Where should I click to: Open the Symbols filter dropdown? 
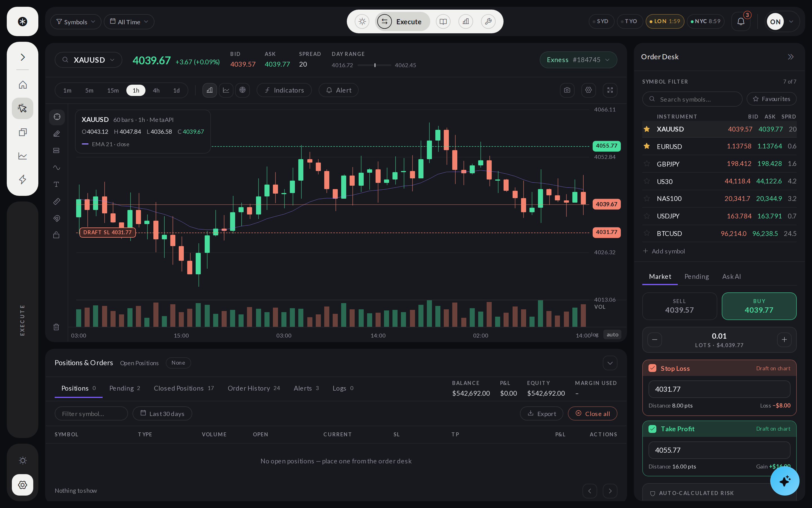pyautogui.click(x=76, y=21)
